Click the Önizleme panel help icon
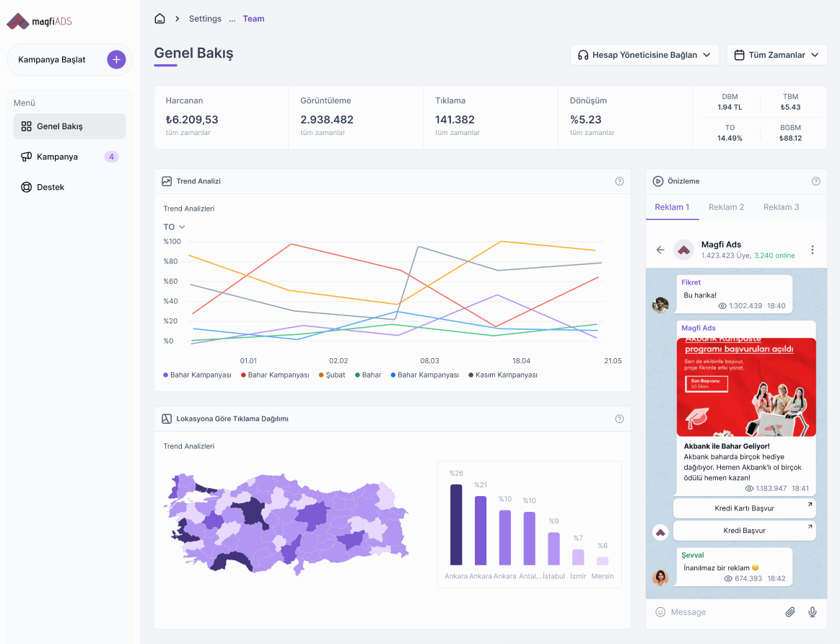The width and height of the screenshot is (840, 644). [x=815, y=181]
